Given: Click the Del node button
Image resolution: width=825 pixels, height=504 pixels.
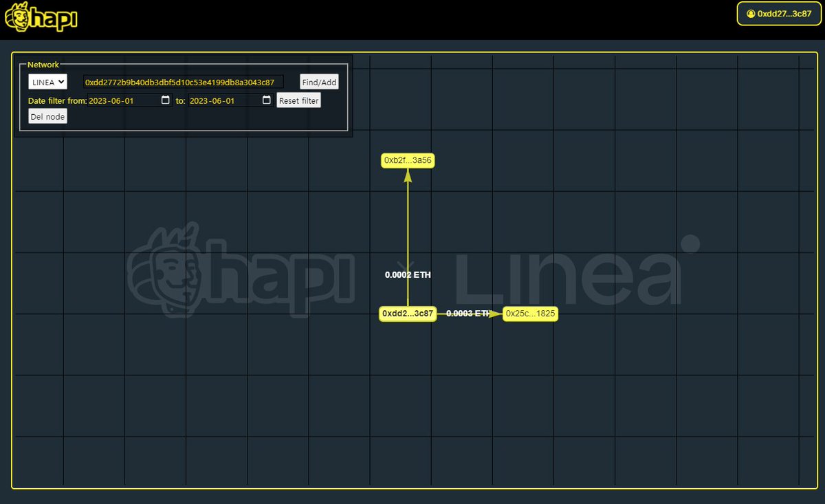Looking at the screenshot, I should [x=47, y=117].
